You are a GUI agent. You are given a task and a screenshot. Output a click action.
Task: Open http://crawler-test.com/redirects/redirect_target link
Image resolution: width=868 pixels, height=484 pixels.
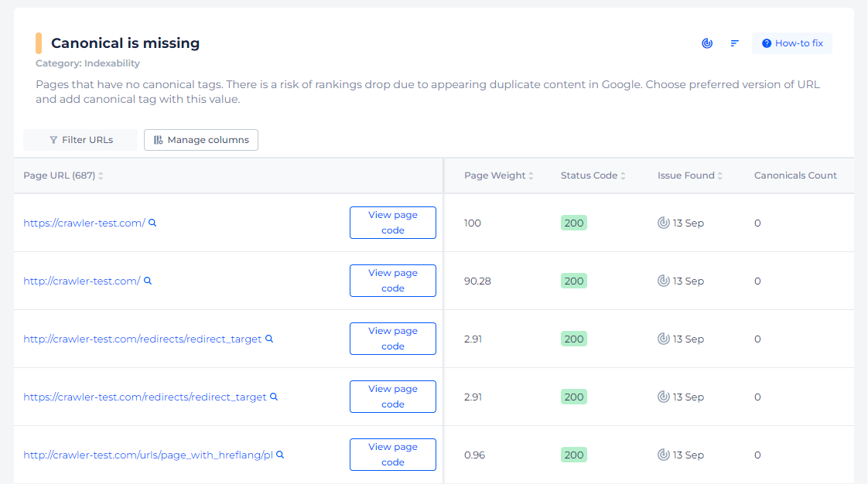click(x=142, y=339)
